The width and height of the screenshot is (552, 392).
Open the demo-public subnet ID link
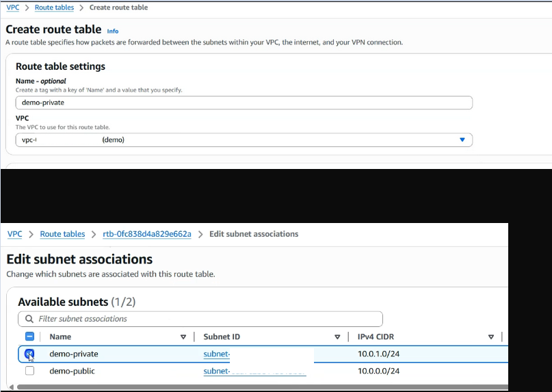click(254, 371)
